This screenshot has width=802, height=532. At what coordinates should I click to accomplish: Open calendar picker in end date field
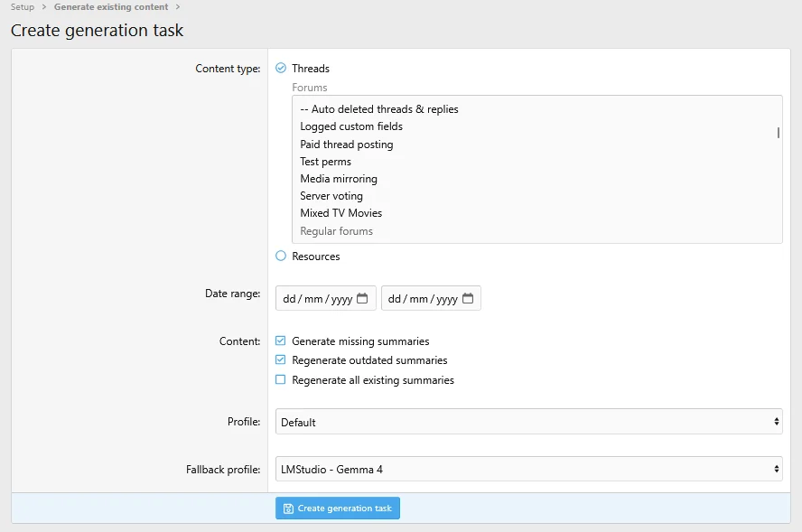pos(468,298)
